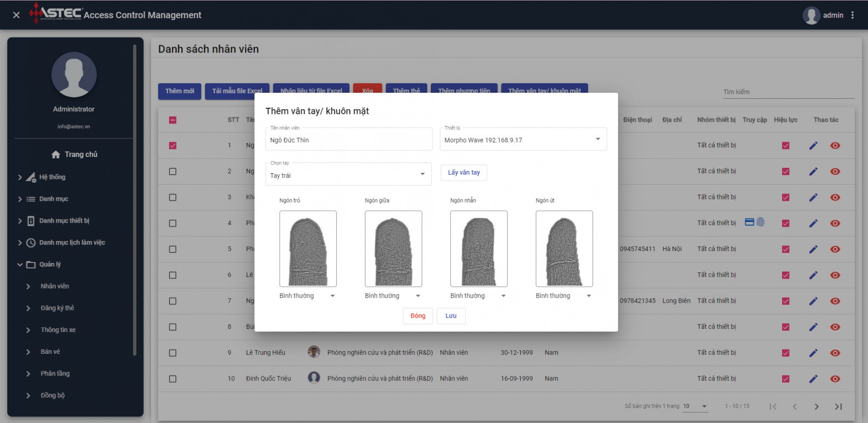Viewport: 868px width, 423px height.
Task: Check the row 5 selection checkbox
Action: (x=173, y=249)
